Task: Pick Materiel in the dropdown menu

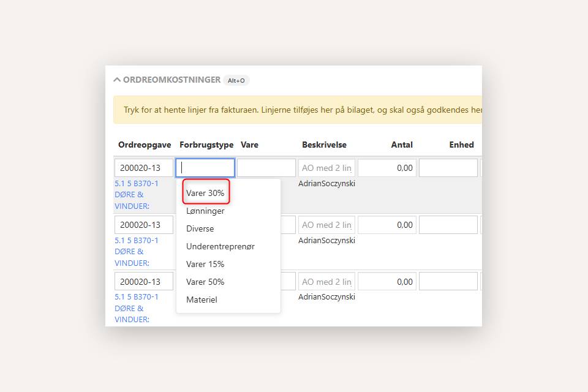Action: 202,300
